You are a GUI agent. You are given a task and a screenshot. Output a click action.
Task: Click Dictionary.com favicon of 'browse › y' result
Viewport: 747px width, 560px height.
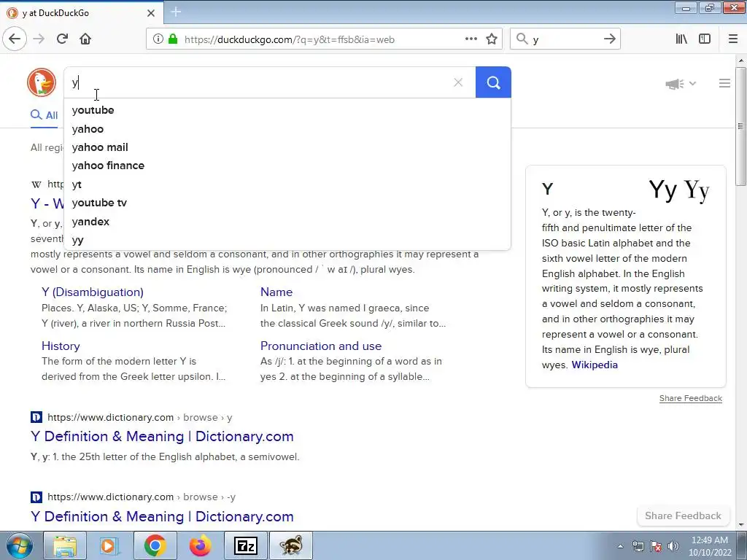click(x=36, y=418)
